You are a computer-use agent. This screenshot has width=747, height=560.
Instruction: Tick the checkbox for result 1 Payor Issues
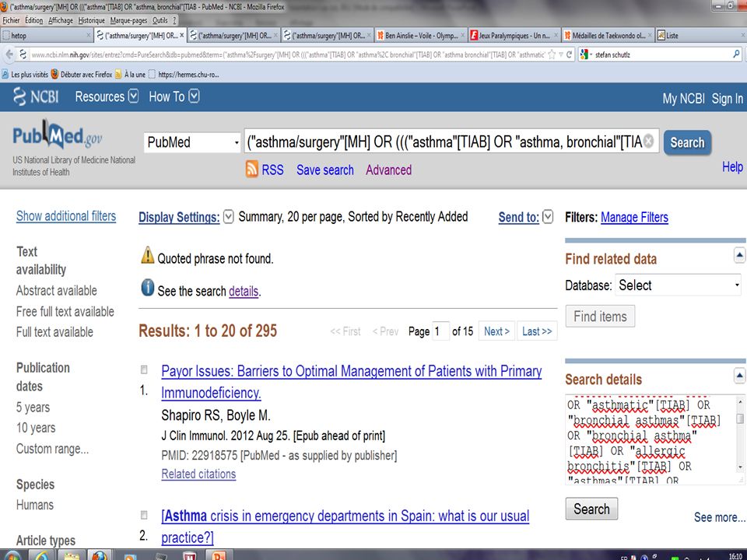(x=144, y=369)
